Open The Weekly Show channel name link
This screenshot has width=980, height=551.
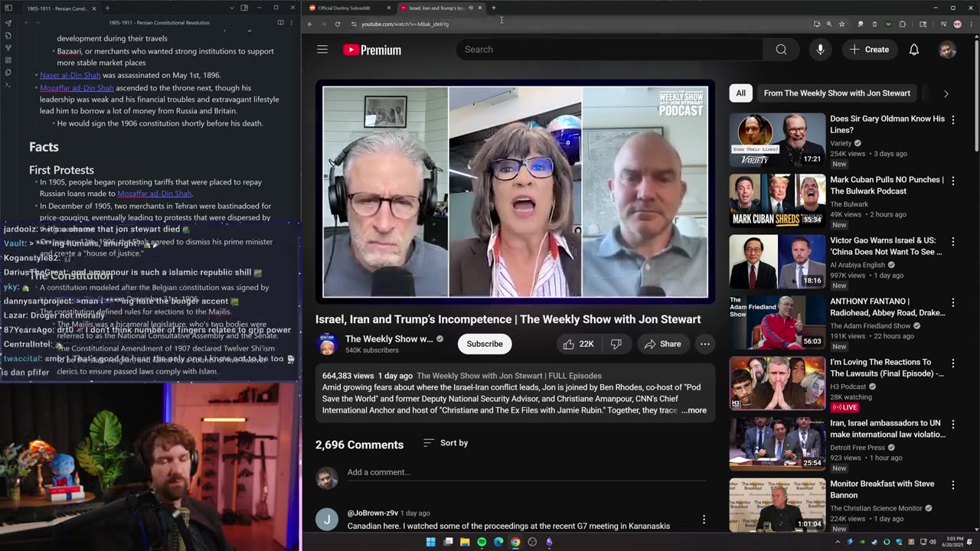coord(389,339)
